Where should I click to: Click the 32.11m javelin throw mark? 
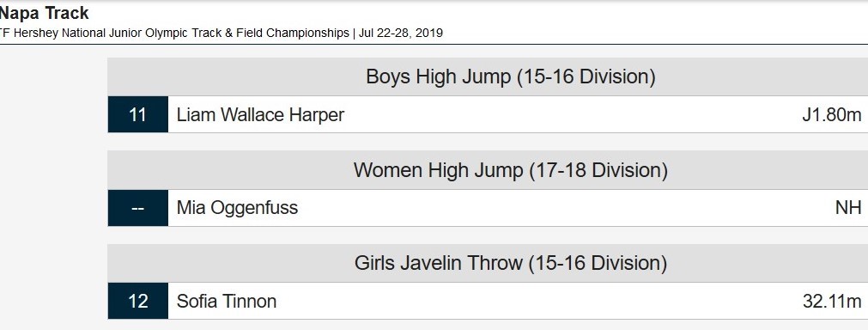pos(832,301)
